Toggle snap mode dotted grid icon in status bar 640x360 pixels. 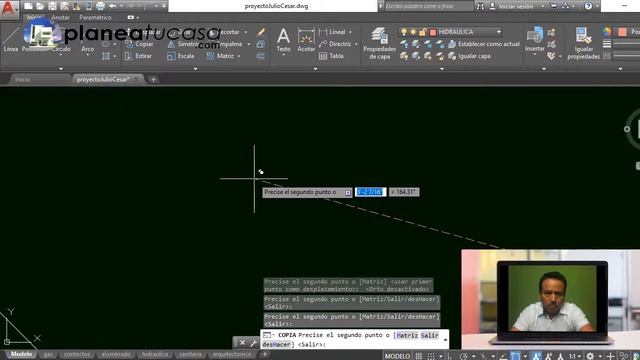coord(431,356)
